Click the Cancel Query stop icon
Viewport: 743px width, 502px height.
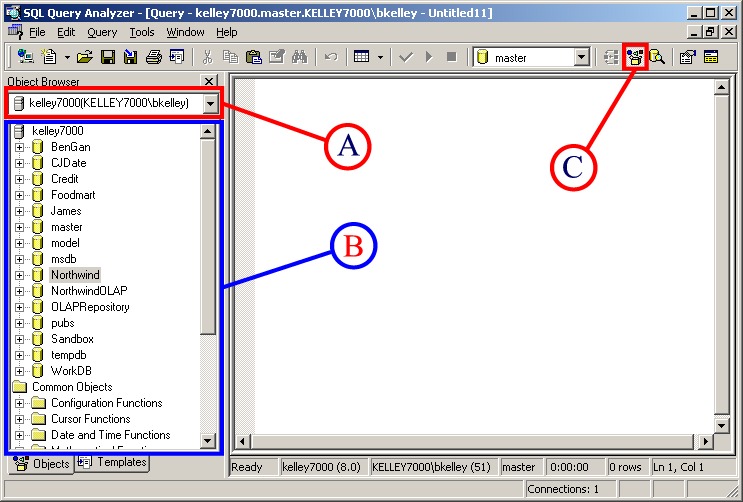pyautogui.click(x=452, y=57)
